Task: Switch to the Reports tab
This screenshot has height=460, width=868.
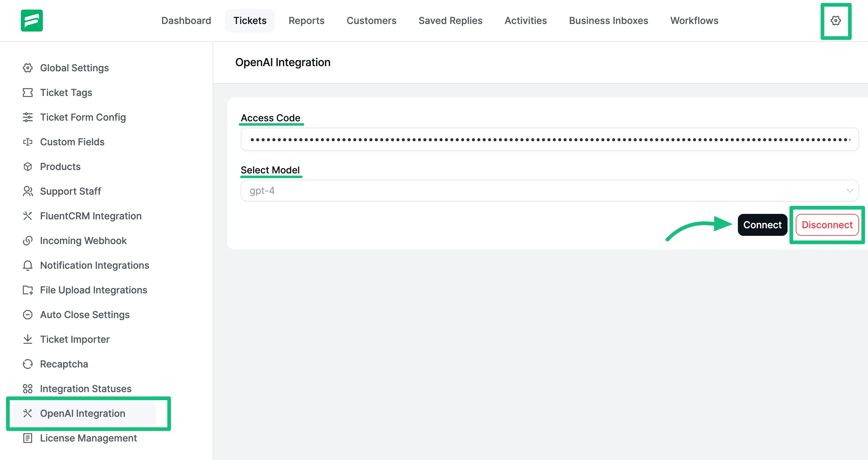Action: pos(306,21)
